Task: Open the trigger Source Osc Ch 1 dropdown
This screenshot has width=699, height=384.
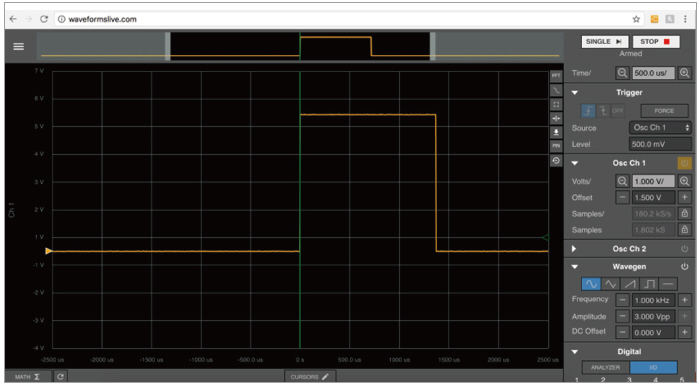Action: tap(660, 128)
